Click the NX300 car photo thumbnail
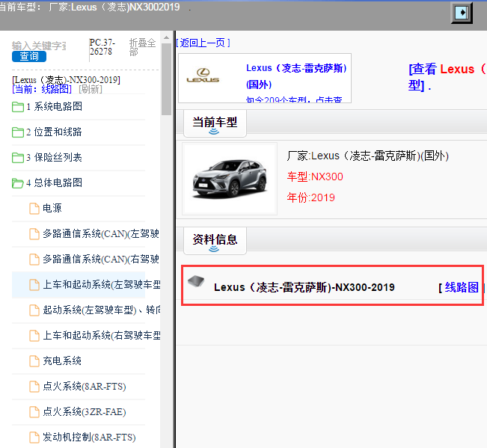This screenshot has width=487, height=448. click(230, 179)
